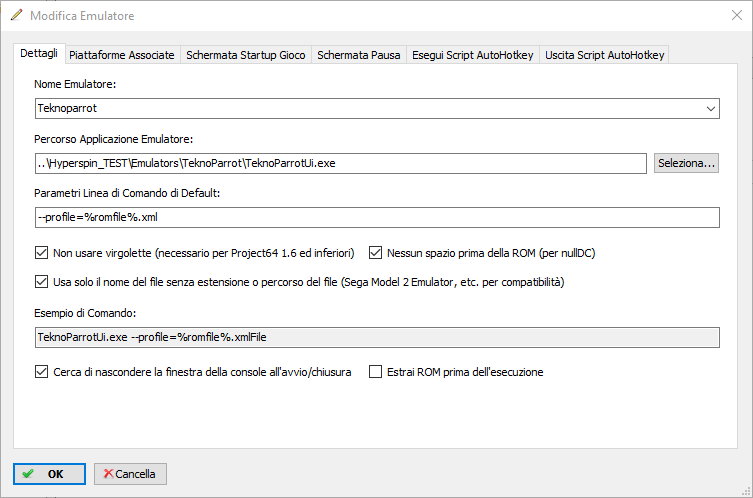Enable Estrai ROM prima dell'esecuzione checkbox
753x498 pixels.
click(x=375, y=372)
